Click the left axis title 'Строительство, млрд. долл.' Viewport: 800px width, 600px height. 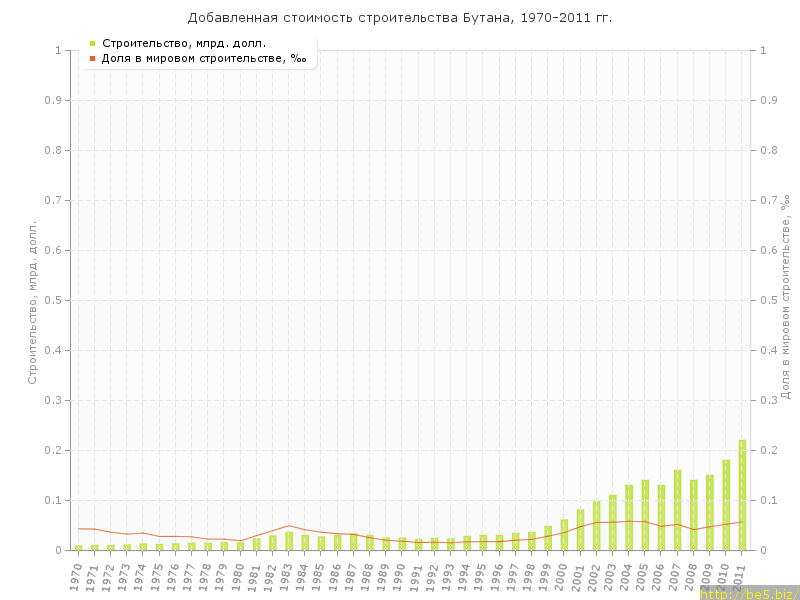click(32, 302)
